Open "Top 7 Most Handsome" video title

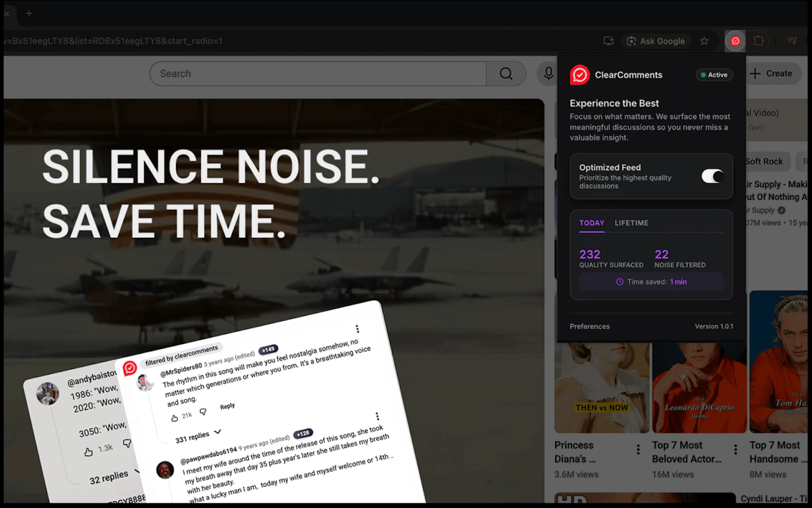(x=778, y=452)
